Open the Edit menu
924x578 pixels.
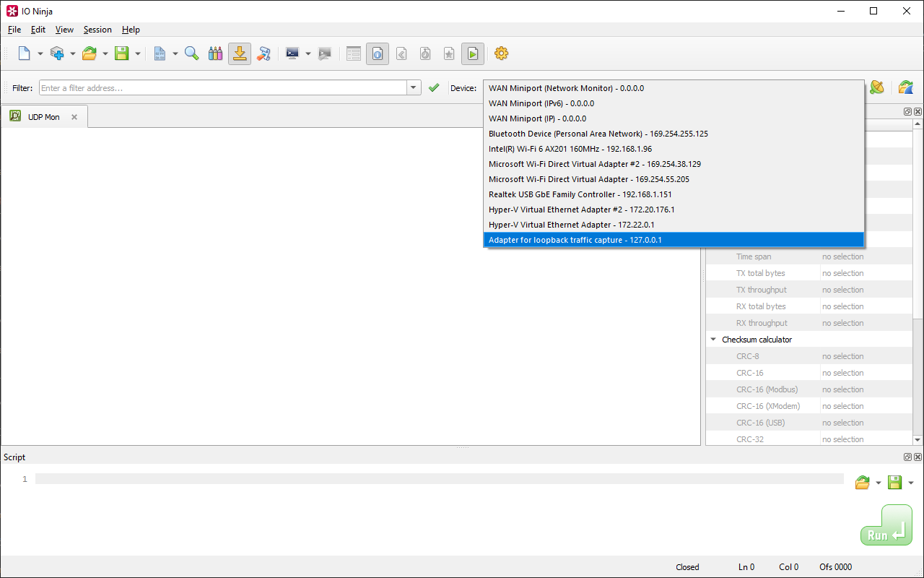[x=38, y=30]
